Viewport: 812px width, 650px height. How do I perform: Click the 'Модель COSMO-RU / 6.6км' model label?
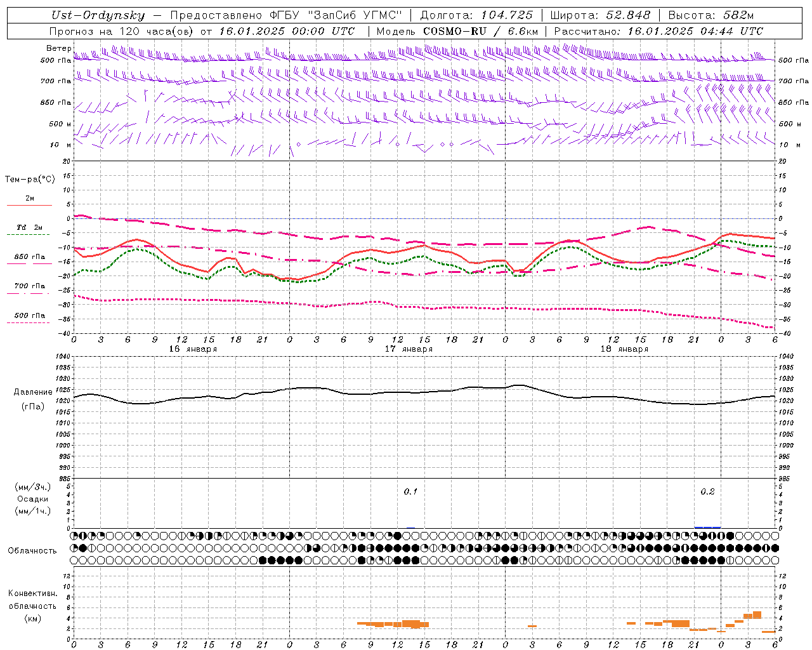click(x=457, y=31)
